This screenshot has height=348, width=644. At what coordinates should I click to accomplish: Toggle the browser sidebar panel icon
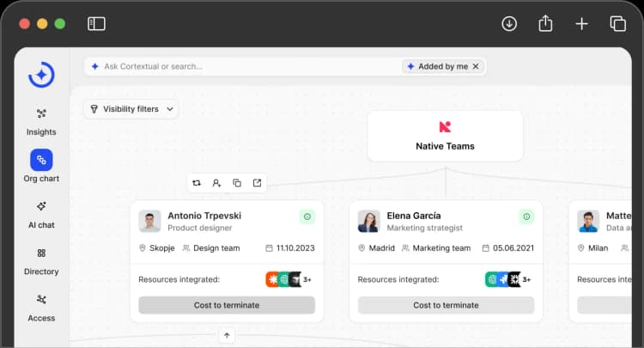(x=96, y=24)
